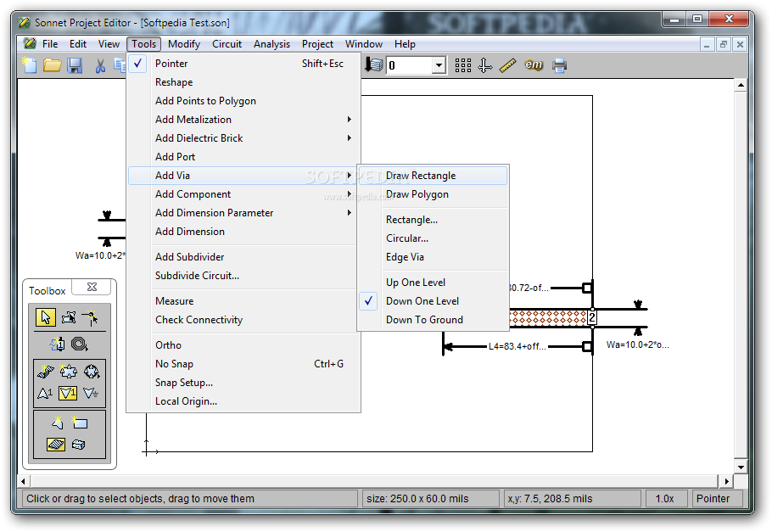
Task: Click the four-way arrows origin icon
Action: (x=485, y=65)
